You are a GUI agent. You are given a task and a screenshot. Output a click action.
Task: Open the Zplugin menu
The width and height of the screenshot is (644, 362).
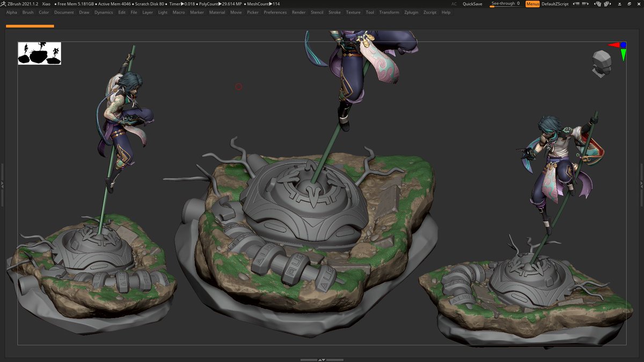(412, 12)
